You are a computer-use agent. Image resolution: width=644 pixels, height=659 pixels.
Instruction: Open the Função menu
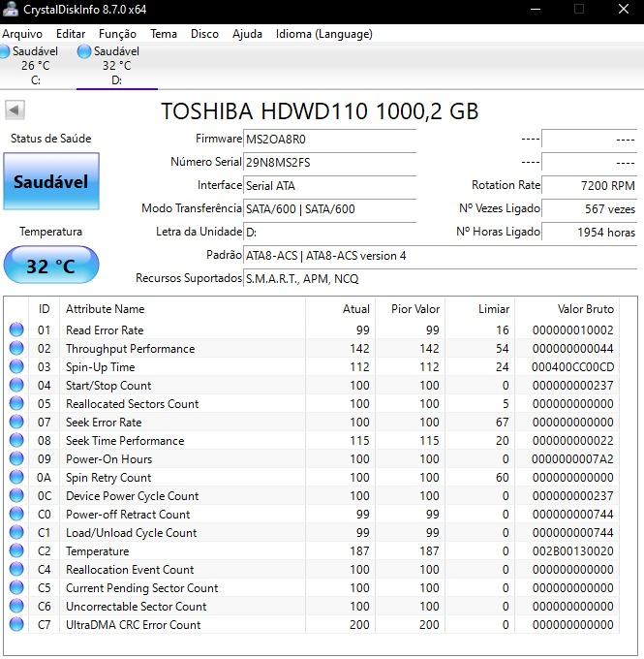(117, 34)
